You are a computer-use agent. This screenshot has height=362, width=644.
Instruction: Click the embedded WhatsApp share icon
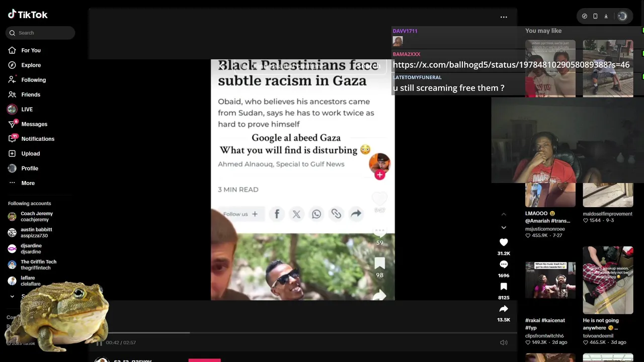(316, 214)
